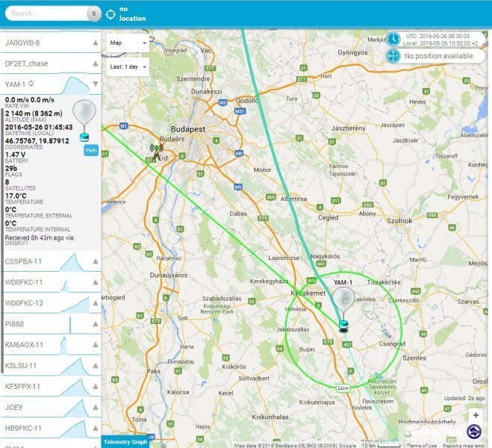Collapse the YAM-1 vehicle details
The image size is (492, 448).
click(96, 84)
